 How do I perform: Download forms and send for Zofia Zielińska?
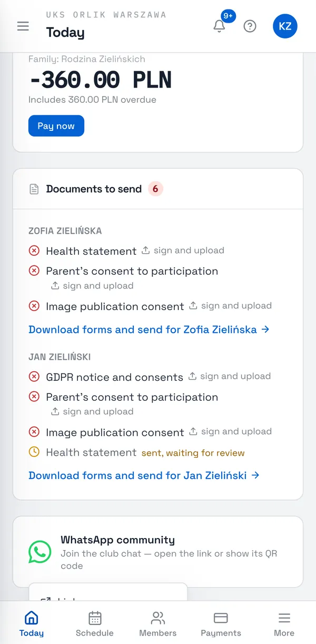149,330
